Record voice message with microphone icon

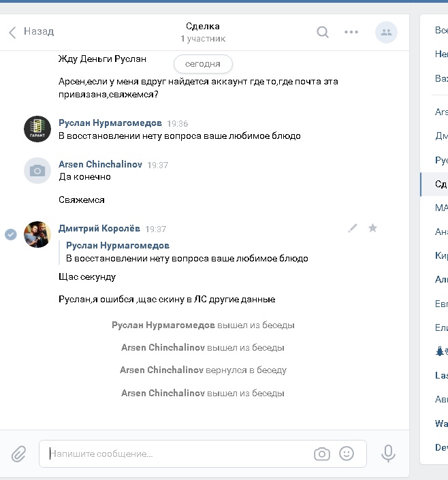[388, 453]
